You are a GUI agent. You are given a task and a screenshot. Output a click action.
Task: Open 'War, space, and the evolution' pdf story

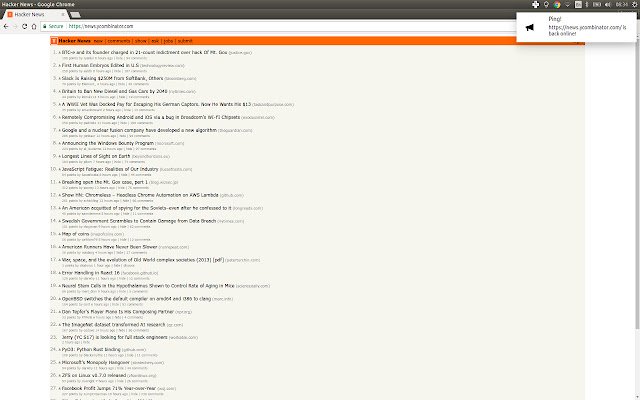click(143, 260)
